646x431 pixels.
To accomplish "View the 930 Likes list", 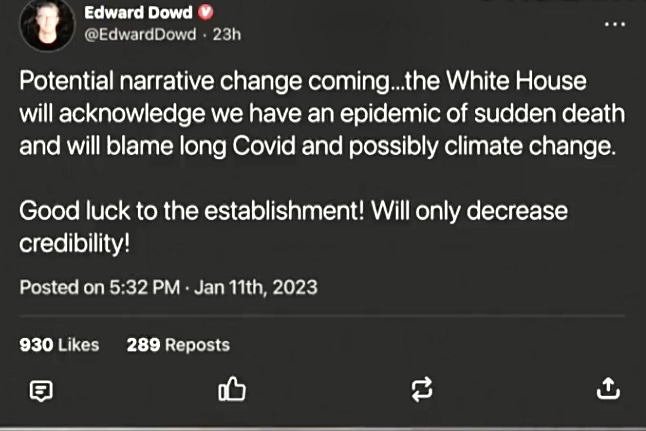I will pyautogui.click(x=59, y=345).
